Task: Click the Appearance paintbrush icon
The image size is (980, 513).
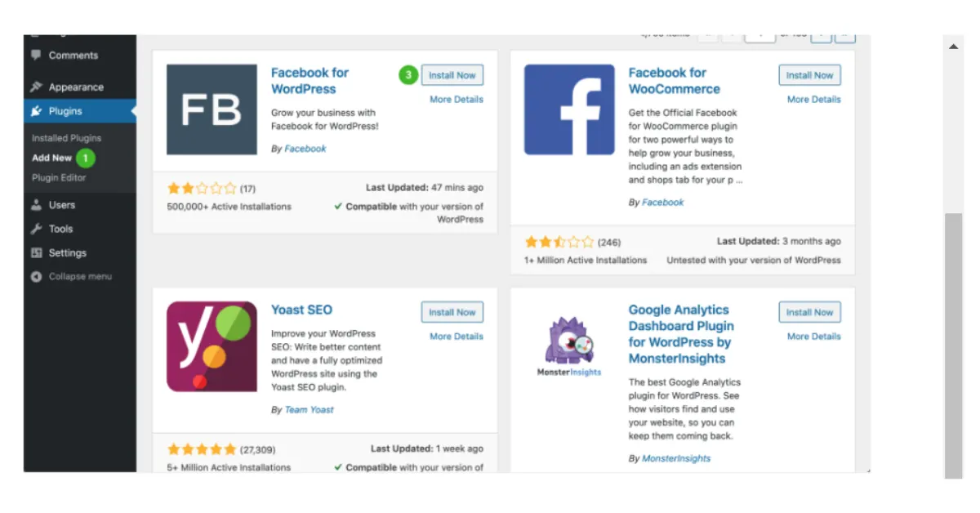Action: tap(36, 87)
